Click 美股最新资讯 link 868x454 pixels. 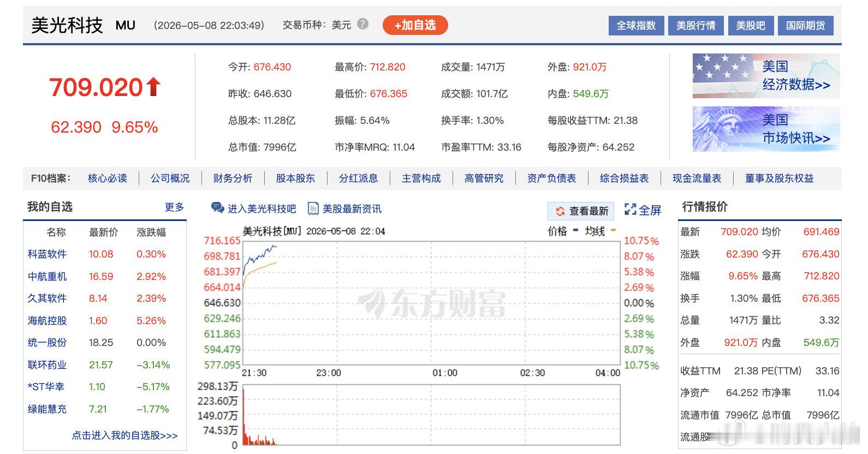tap(352, 209)
